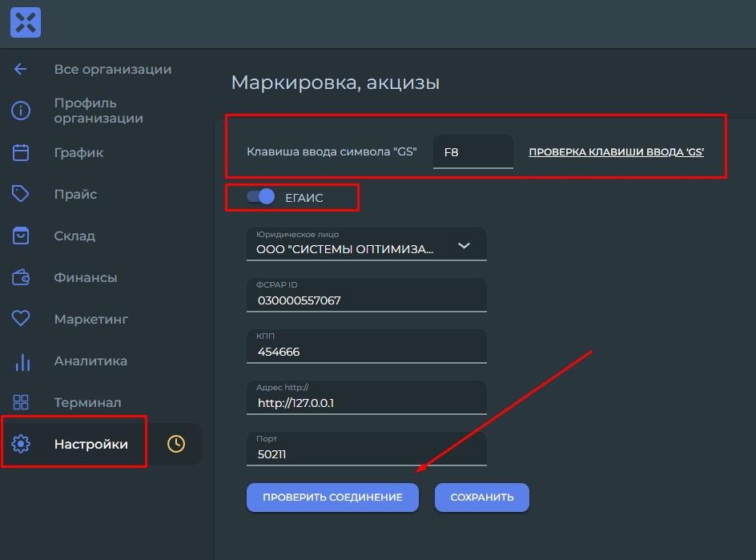
Task: Open the ПРОВЕРКА КЛАВИШИ ВВОДА 'GS' link
Action: (x=616, y=152)
